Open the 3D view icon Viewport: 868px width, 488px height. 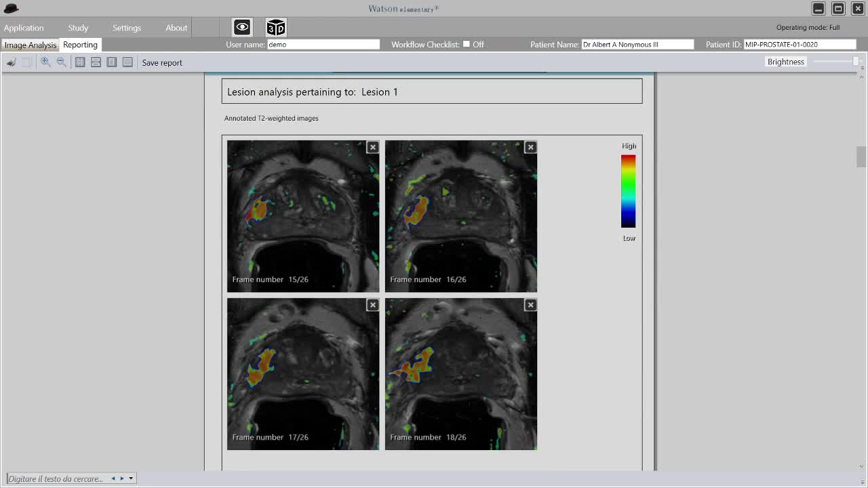coord(276,27)
